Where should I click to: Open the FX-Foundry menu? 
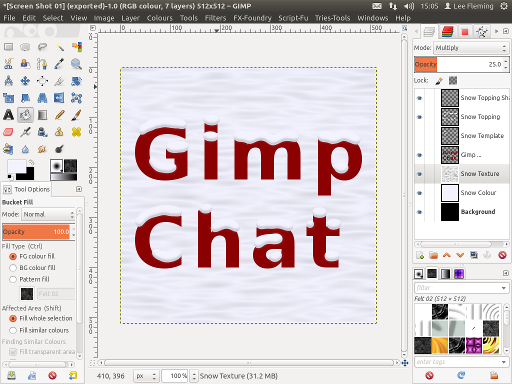click(252, 18)
